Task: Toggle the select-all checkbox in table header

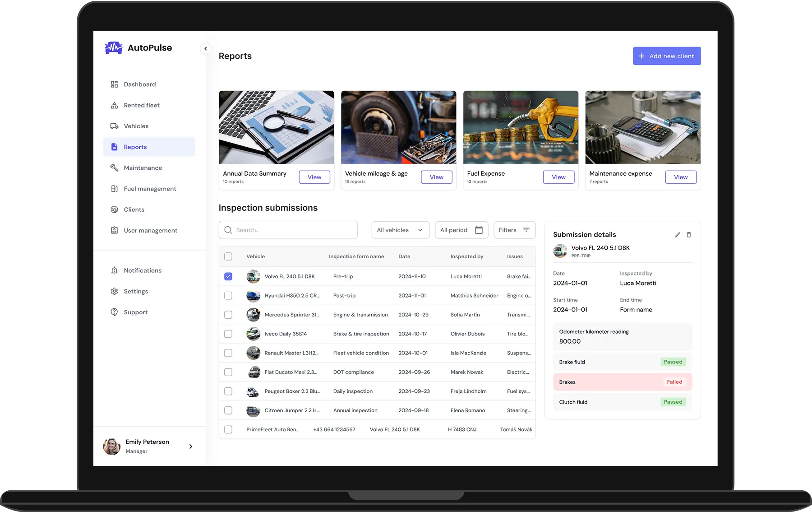Action: point(228,256)
